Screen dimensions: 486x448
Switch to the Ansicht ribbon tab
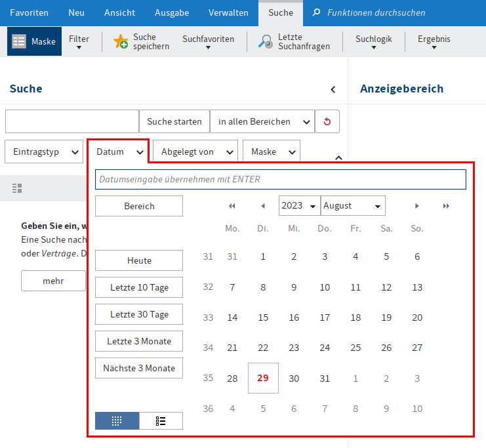point(119,12)
